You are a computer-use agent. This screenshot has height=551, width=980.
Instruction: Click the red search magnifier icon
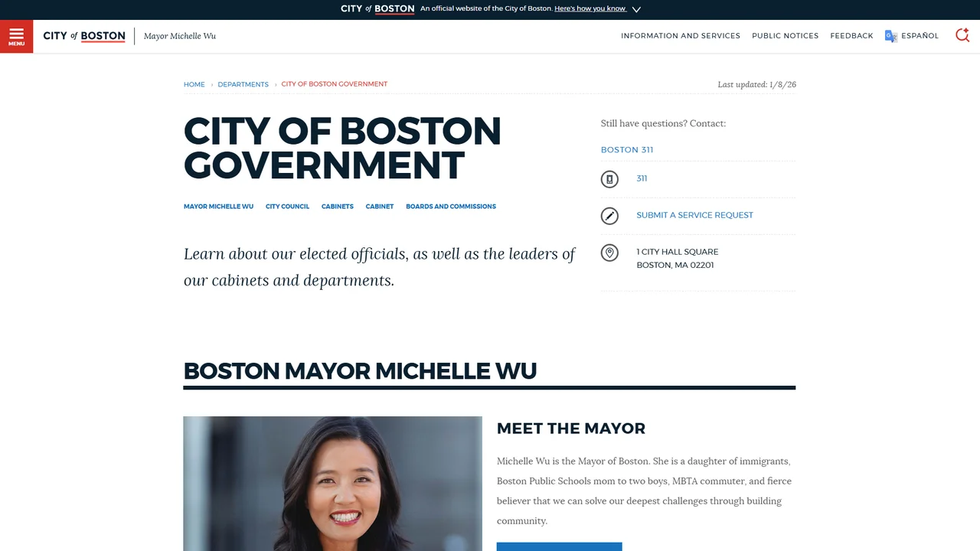pos(962,35)
